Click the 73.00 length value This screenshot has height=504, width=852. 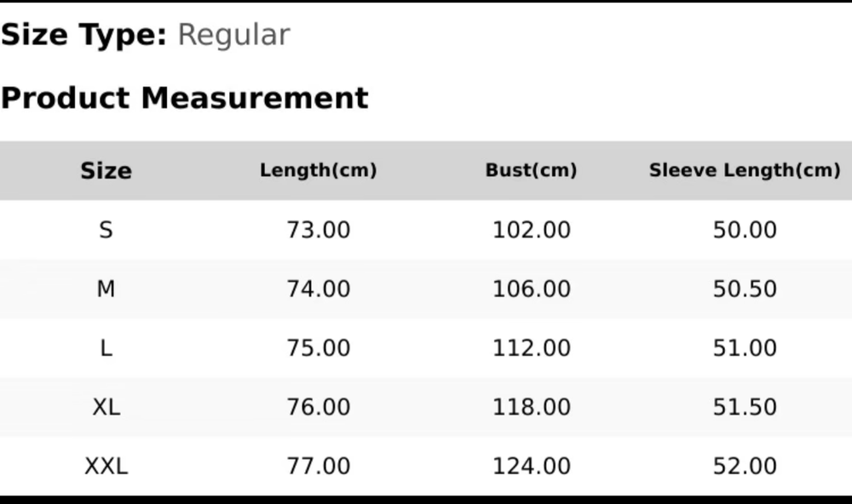pos(318,230)
